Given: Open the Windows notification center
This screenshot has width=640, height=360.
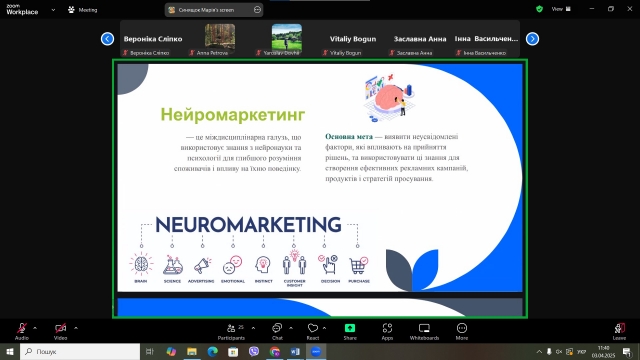Looking at the screenshot, I should tap(627, 351).
